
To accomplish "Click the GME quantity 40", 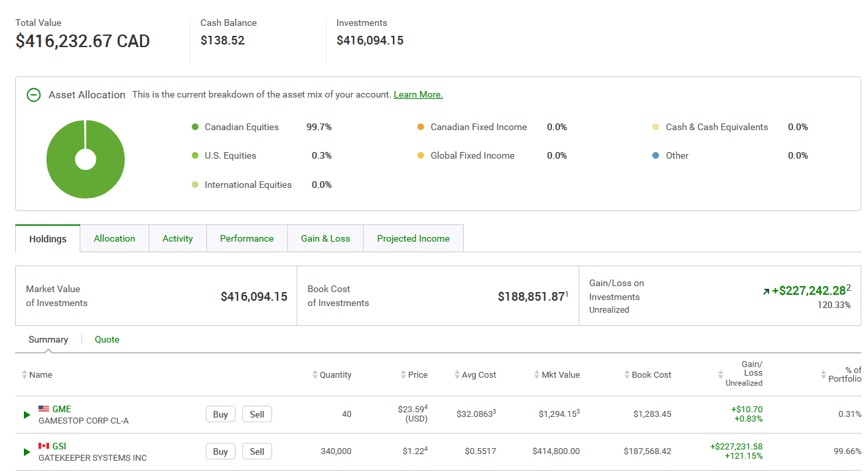I will coord(346,414).
